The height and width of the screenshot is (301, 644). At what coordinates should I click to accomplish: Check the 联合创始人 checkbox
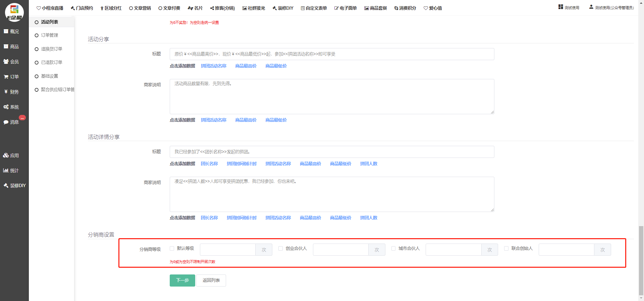[x=506, y=249]
